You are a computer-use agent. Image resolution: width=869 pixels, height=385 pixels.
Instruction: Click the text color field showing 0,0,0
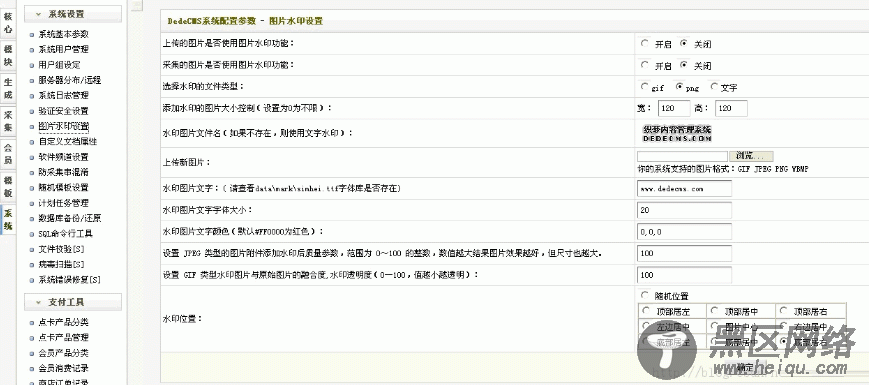point(684,232)
